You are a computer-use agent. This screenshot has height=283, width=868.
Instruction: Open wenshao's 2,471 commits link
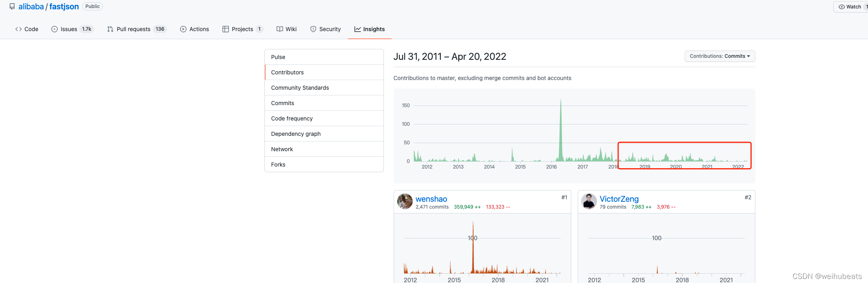[x=432, y=207]
